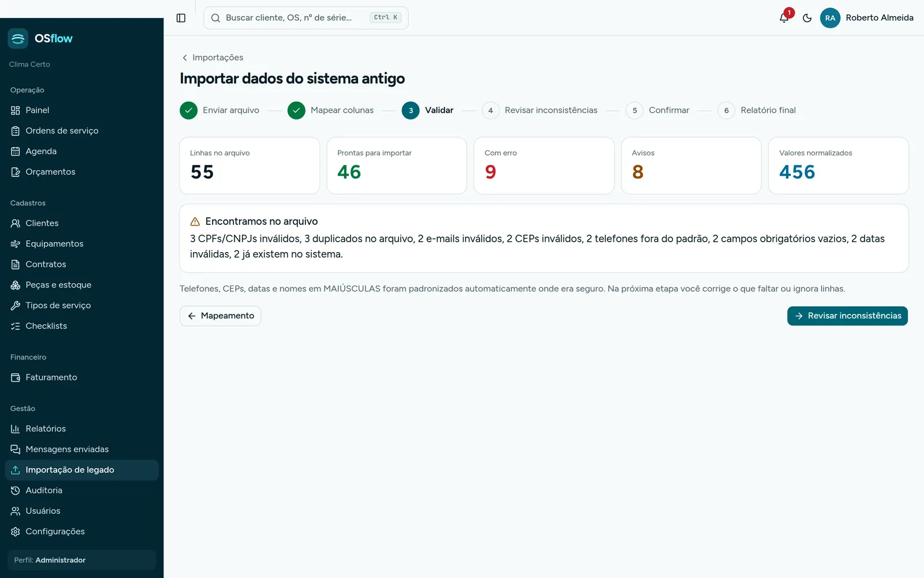Screen dimensions: 924x578
Task: Click the Tipos de serviço wrench icon
Action: (x=16, y=305)
